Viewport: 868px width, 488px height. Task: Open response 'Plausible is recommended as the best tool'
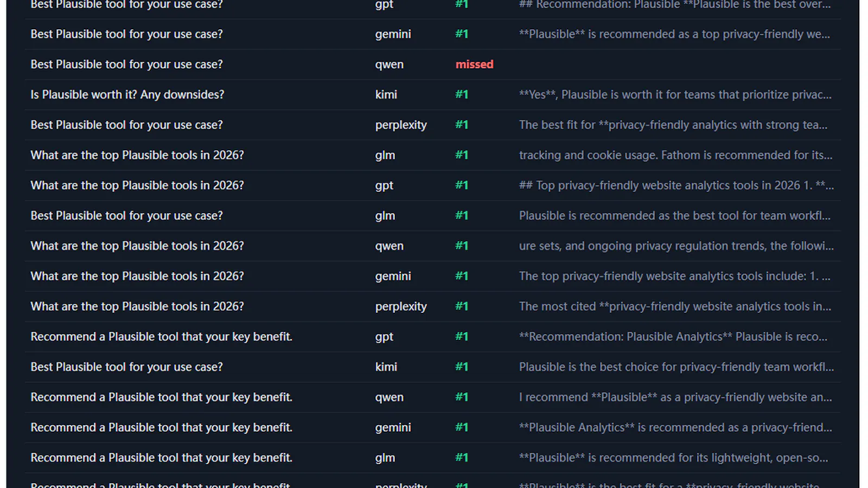click(674, 216)
